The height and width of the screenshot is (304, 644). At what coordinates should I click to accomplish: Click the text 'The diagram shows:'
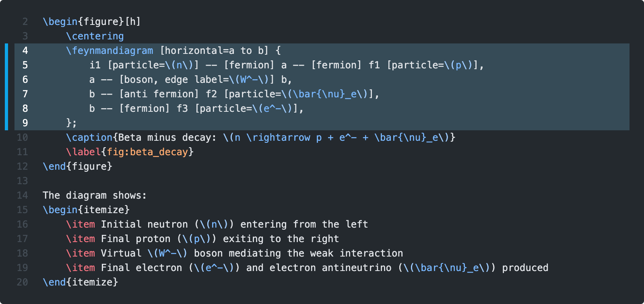point(95,195)
